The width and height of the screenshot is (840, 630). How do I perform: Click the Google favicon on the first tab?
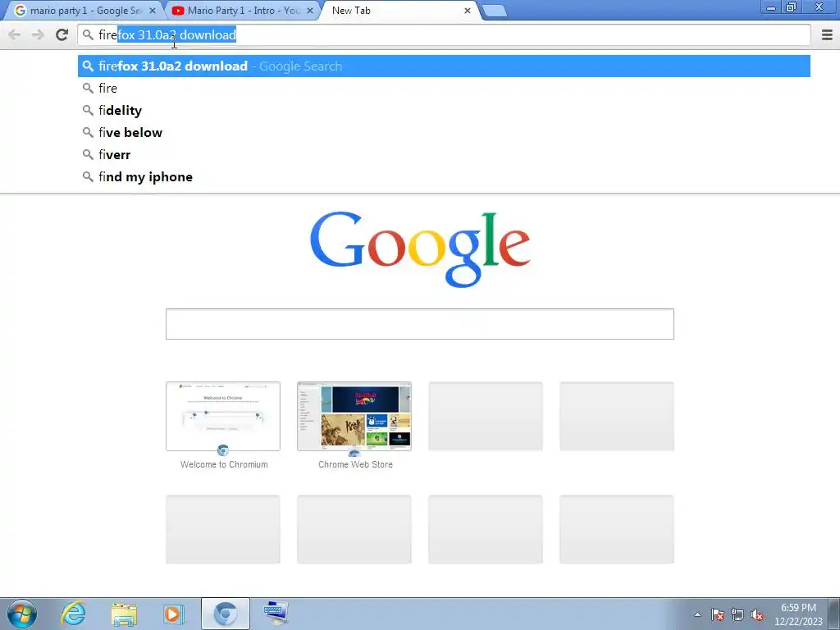click(x=21, y=11)
